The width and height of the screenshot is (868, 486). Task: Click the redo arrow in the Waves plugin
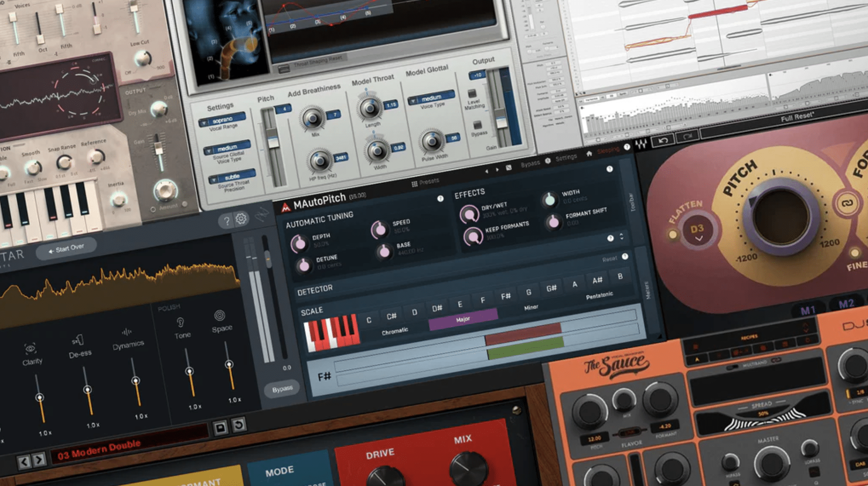tap(687, 136)
